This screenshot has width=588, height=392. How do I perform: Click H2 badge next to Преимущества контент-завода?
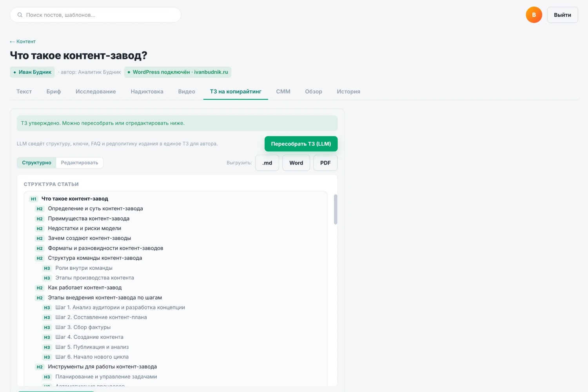click(x=40, y=219)
